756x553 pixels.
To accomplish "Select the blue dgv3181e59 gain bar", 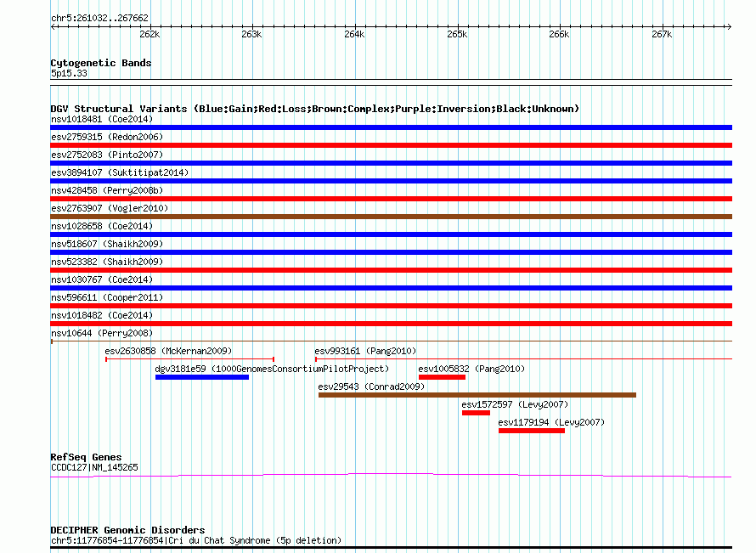I will (202, 377).
